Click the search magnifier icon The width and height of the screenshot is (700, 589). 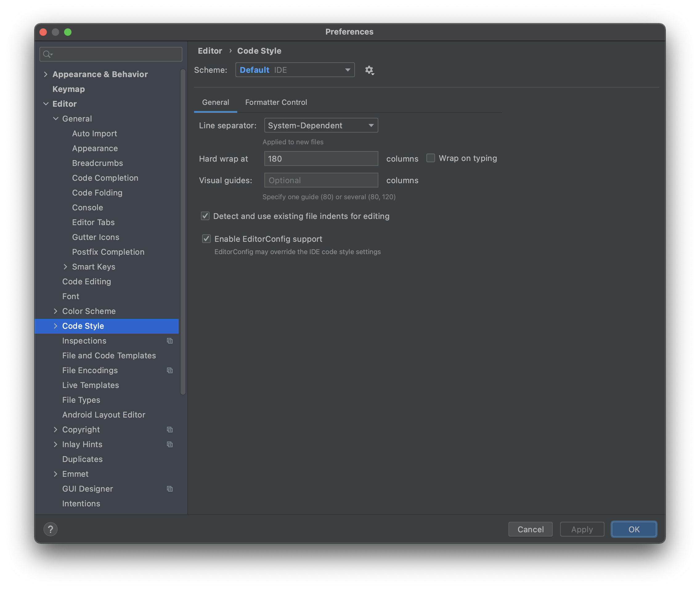pyautogui.click(x=47, y=54)
